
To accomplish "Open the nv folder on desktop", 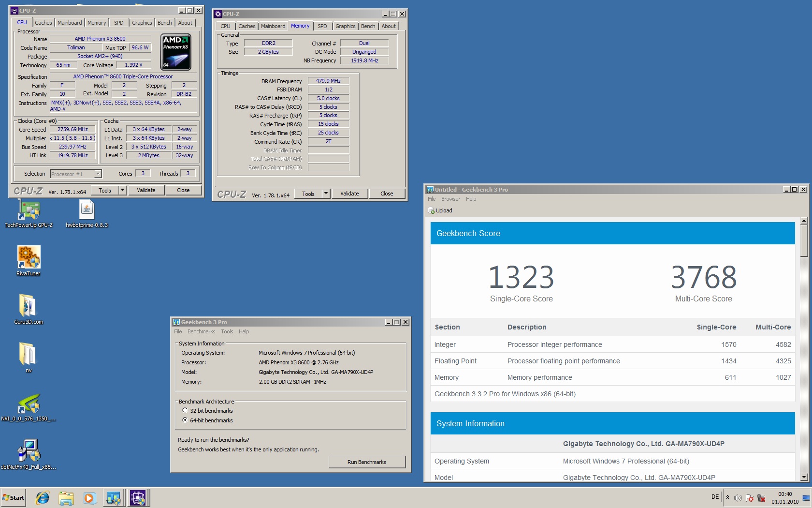I will pyautogui.click(x=28, y=358).
